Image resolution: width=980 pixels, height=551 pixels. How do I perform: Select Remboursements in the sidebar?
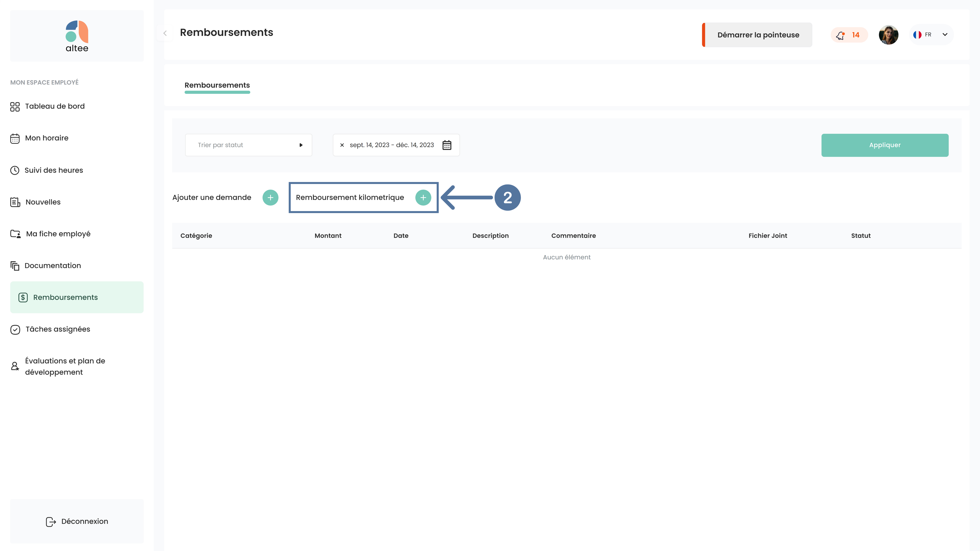tap(77, 297)
